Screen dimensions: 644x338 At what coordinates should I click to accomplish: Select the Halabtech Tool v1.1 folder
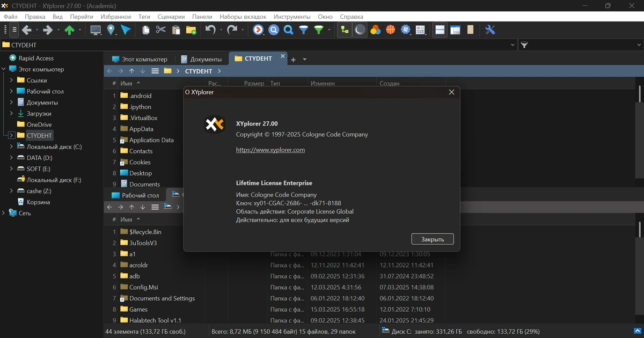pyautogui.click(x=155, y=320)
